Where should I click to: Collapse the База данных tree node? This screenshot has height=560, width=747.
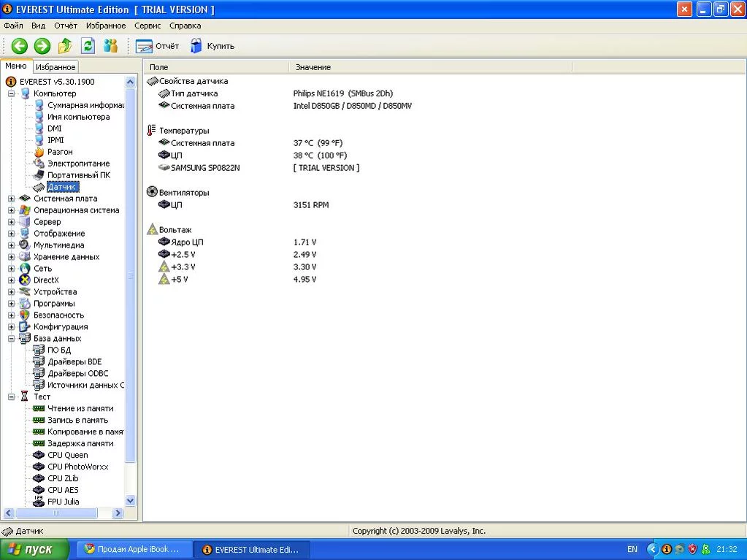pos(12,339)
